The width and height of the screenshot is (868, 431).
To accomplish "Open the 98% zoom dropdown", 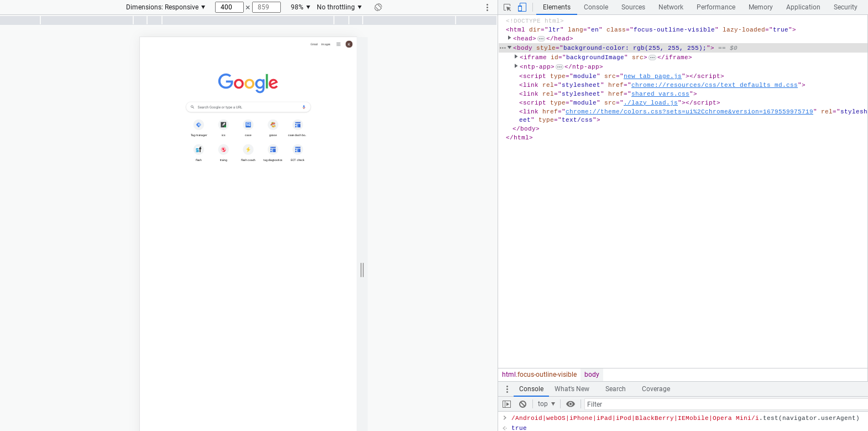I will coord(301,7).
